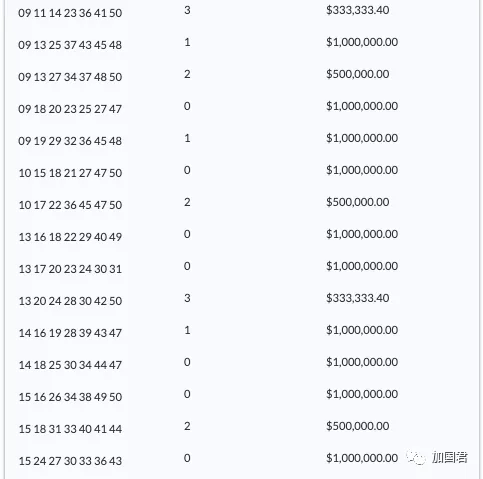Select number row 09 11 14 23 36 41 50
The width and height of the screenshot is (483, 479).
click(70, 13)
